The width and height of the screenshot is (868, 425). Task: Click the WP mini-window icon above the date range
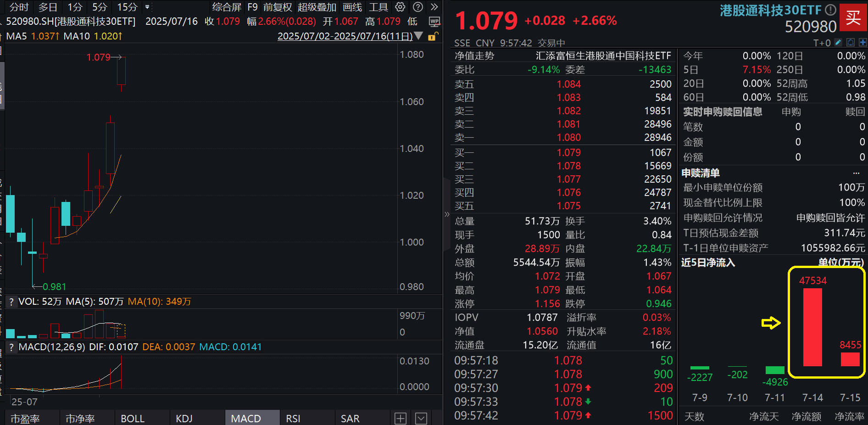click(x=434, y=21)
